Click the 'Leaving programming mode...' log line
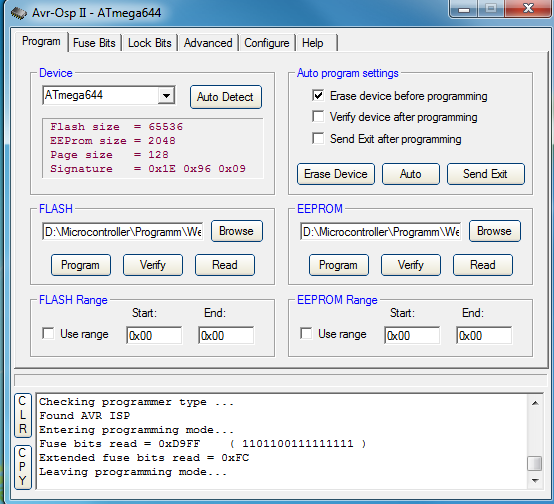 pos(133,472)
